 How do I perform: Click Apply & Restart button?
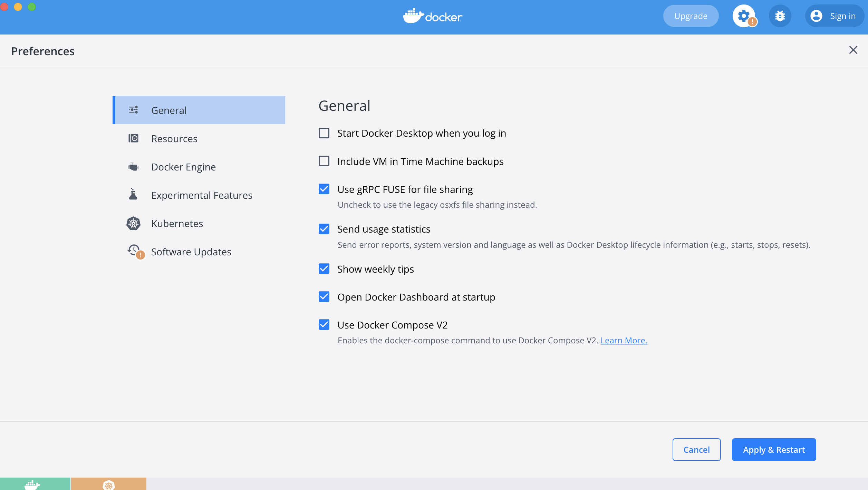(x=774, y=450)
